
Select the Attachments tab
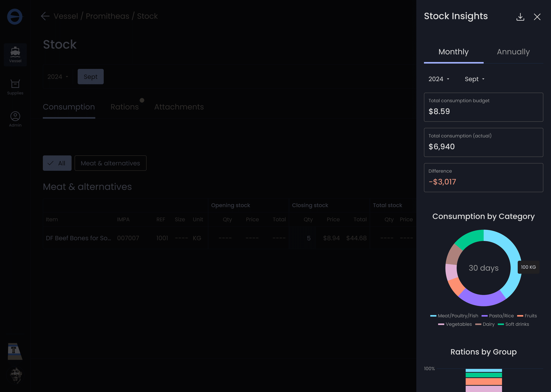[x=179, y=107]
